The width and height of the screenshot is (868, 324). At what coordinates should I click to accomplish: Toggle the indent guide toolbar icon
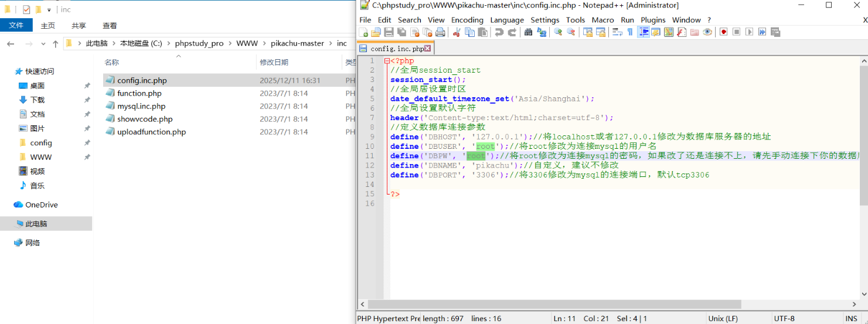click(x=644, y=32)
